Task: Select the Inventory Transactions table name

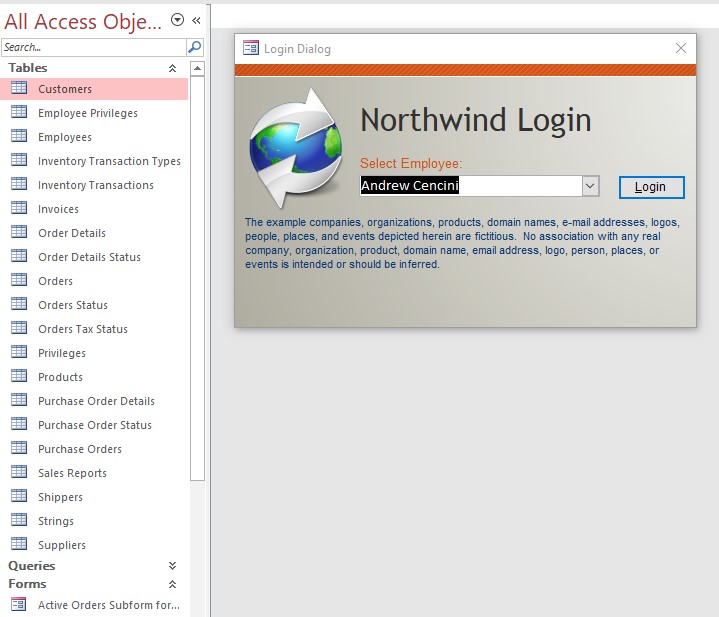Action: [x=96, y=185]
